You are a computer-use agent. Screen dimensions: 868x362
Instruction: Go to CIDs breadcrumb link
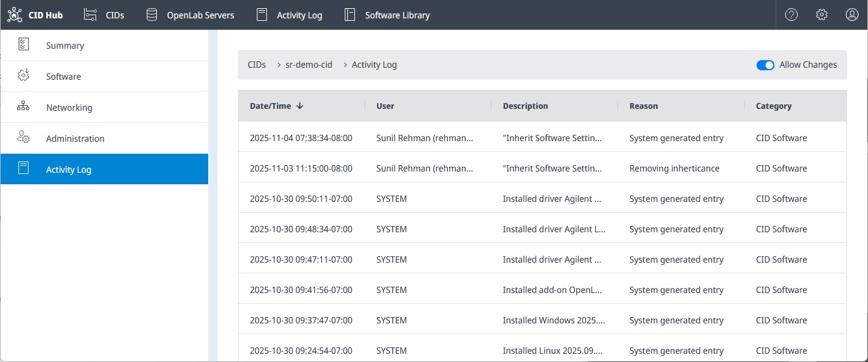(x=257, y=65)
